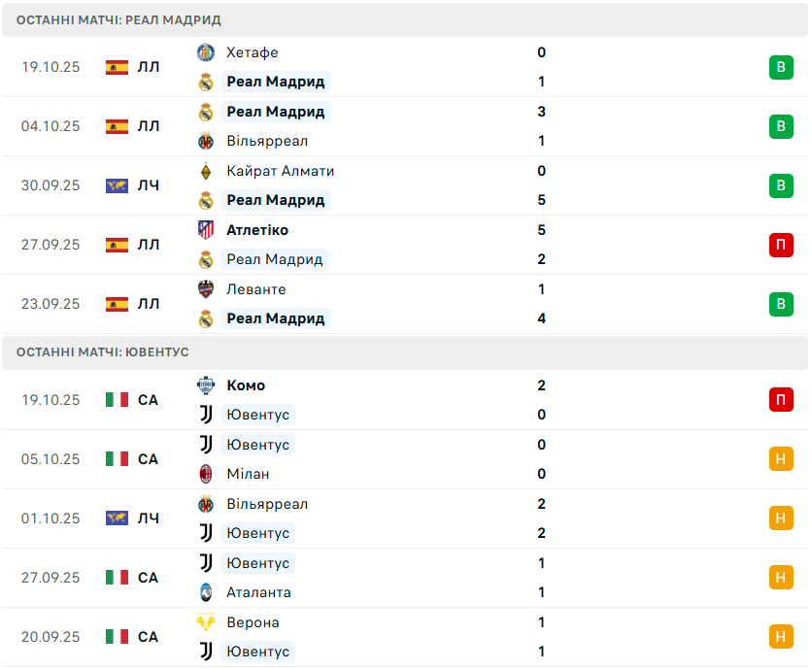Click the Atlético club crest icon

(x=206, y=230)
